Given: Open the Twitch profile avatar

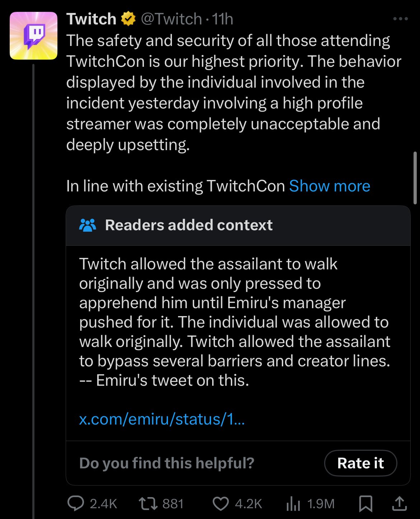Looking at the screenshot, I should 33,36.
